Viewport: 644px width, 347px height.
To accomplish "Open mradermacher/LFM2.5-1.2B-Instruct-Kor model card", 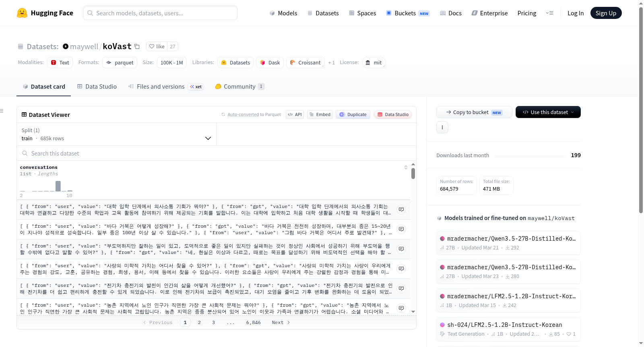I will [508, 300].
